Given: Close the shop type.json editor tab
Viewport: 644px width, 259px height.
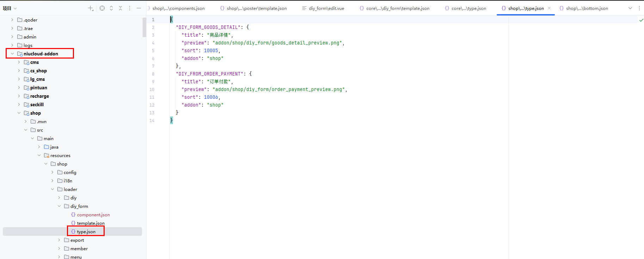Looking at the screenshot, I should (x=549, y=8).
